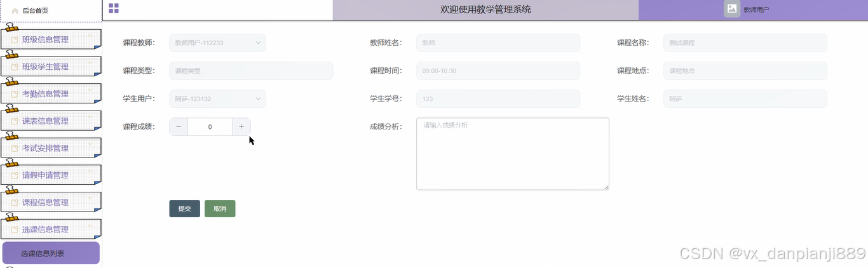Image resolution: width=868 pixels, height=268 pixels.
Task: Open 选课信息列表 submenu item
Action: (51, 253)
